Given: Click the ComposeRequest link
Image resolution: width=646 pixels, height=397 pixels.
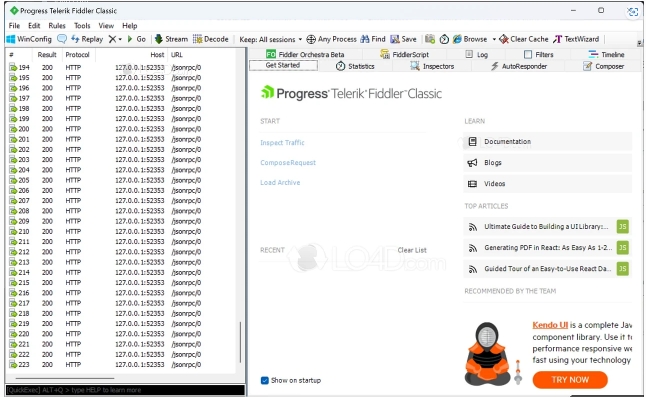Looking at the screenshot, I should [288, 163].
